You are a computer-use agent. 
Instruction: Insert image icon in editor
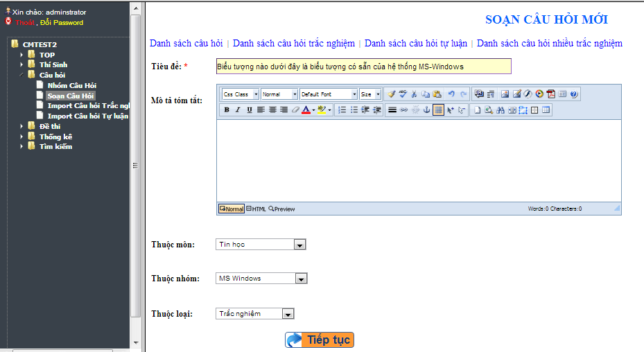[x=505, y=94]
